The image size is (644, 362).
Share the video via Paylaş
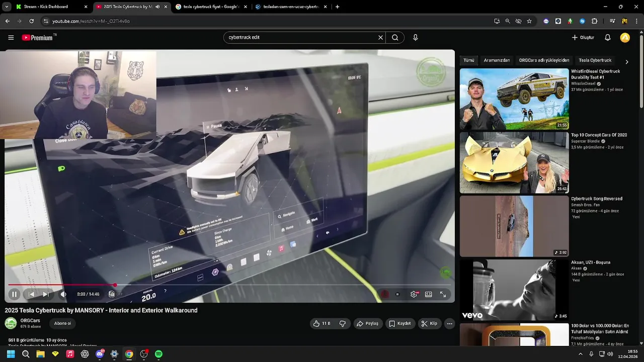pyautogui.click(x=368, y=323)
